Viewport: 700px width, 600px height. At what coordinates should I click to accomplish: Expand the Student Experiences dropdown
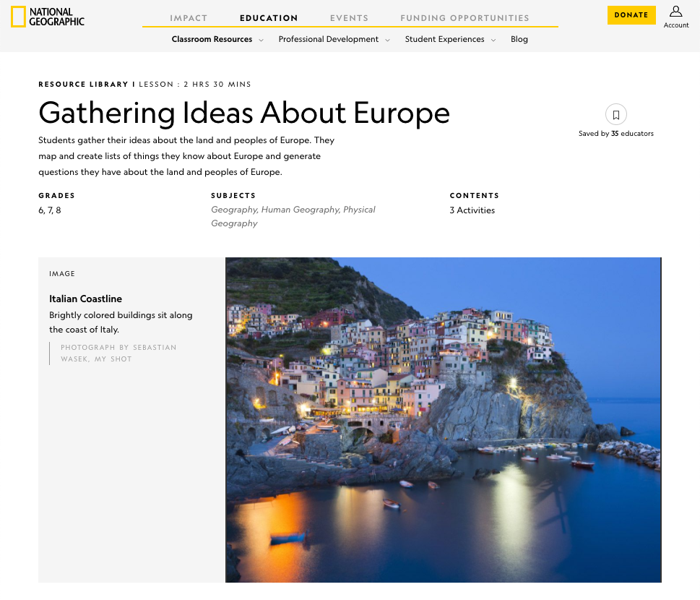click(450, 40)
